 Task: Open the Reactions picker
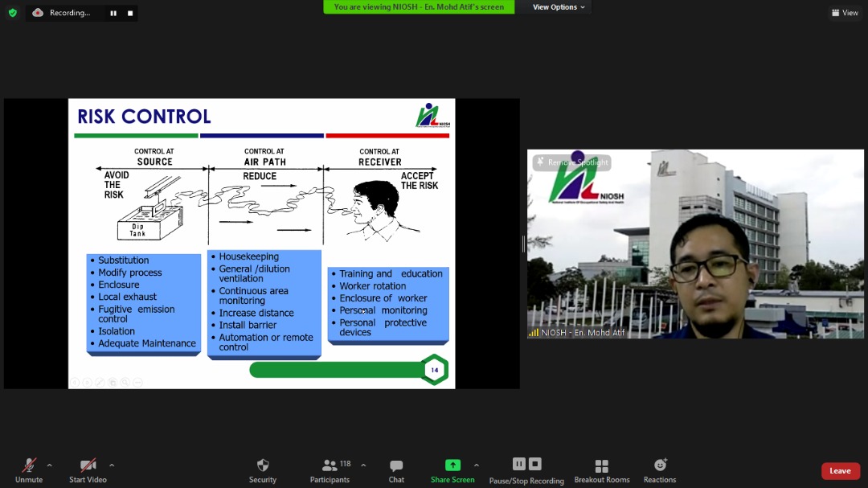(x=660, y=470)
